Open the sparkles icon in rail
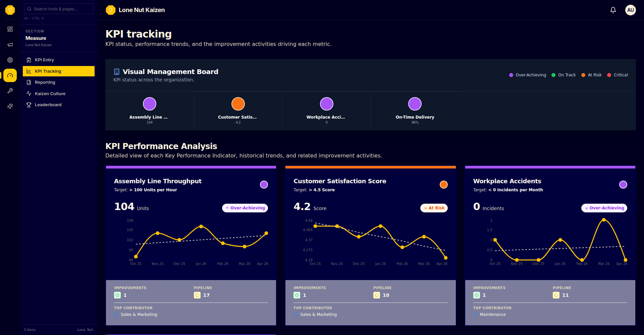 [x=10, y=106]
